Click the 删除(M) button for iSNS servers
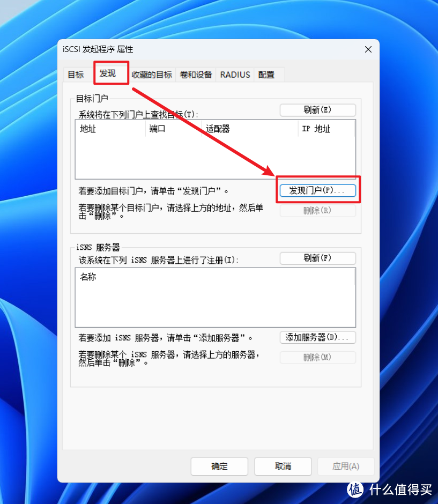 coord(317,357)
